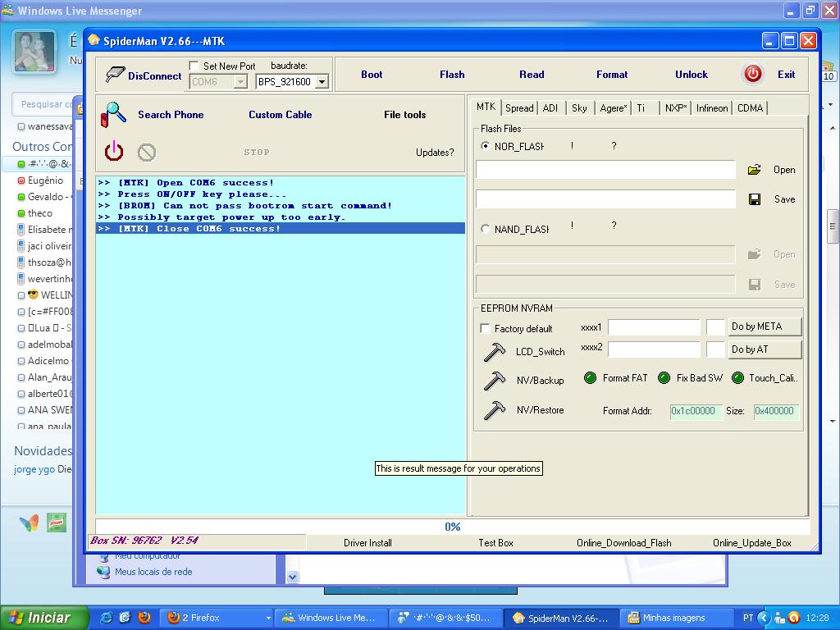Open the COM6 port dropdown
This screenshot has width=840, height=630.
click(x=240, y=82)
